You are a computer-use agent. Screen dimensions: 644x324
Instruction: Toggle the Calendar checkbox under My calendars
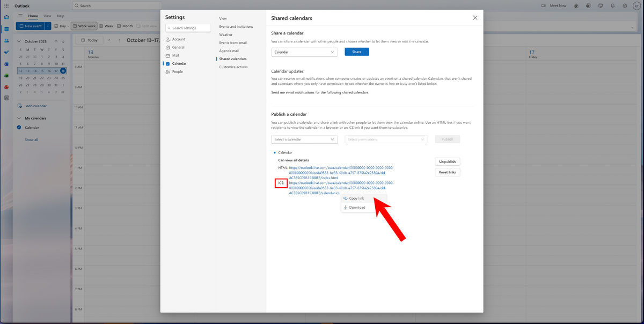pos(19,128)
